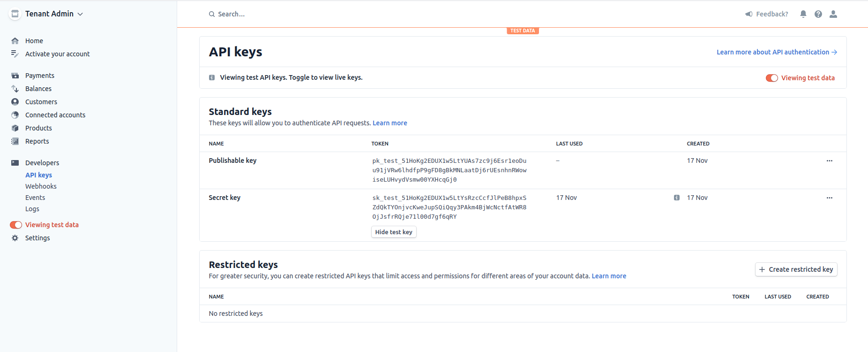The image size is (868, 352).
Task: Click the publishable key token text
Action: click(449, 170)
